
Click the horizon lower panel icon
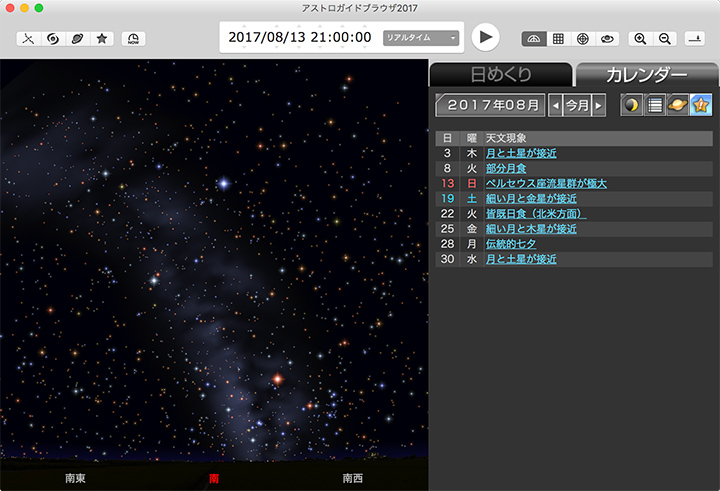[695, 39]
